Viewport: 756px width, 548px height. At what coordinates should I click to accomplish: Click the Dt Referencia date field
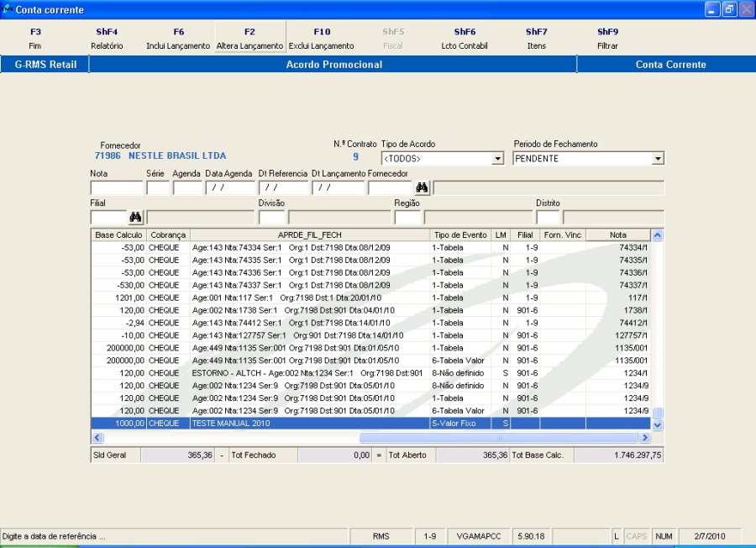tap(283, 187)
